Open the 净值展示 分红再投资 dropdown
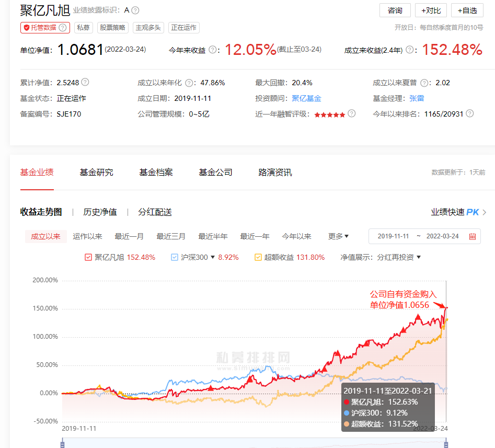Screen dimensions: 495x448 click(x=399, y=257)
